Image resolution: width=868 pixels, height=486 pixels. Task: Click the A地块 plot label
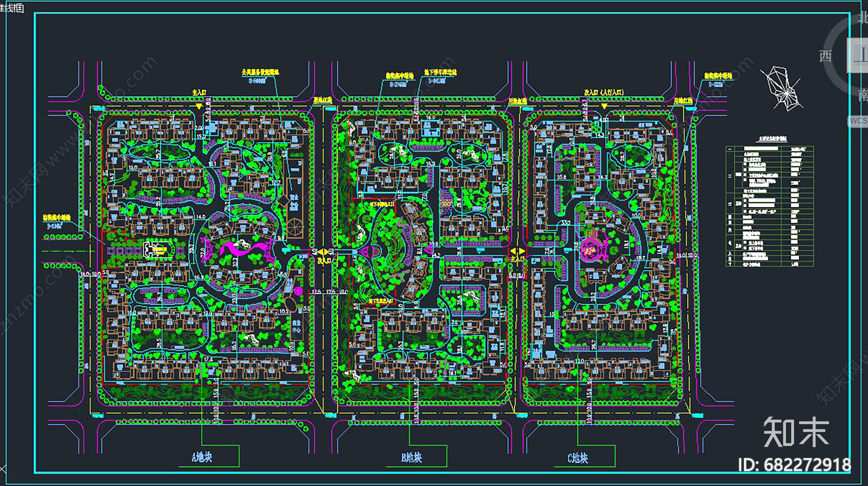click(x=201, y=457)
